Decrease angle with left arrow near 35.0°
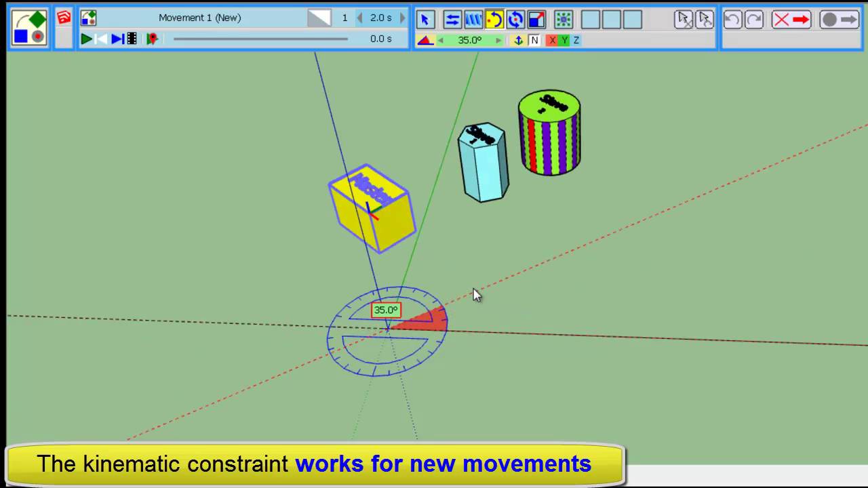868x488 pixels. point(441,41)
